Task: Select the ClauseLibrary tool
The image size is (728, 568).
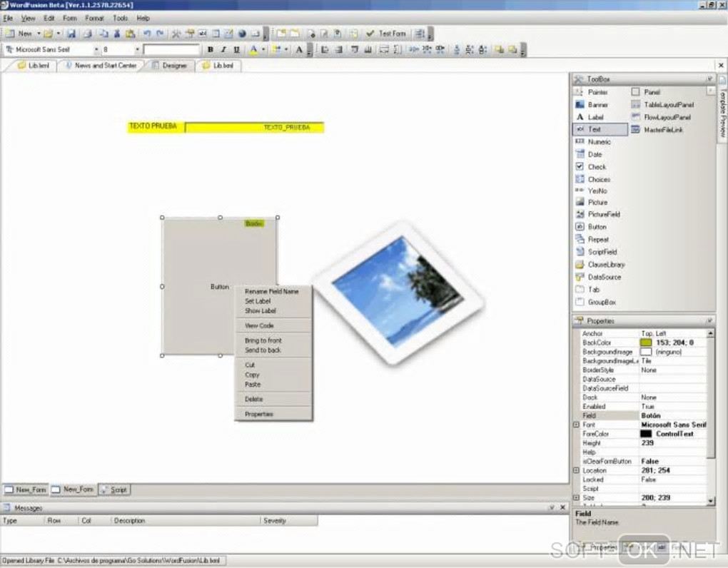Action: pyautogui.click(x=600, y=264)
